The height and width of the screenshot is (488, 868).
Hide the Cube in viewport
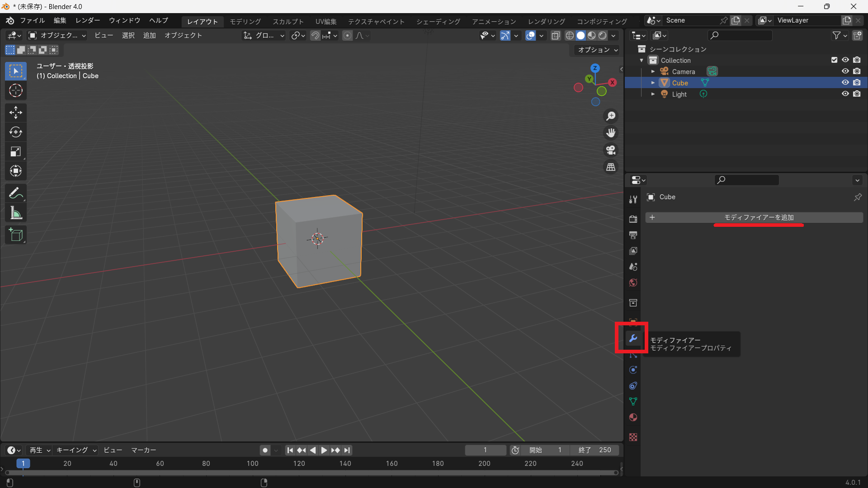click(845, 83)
